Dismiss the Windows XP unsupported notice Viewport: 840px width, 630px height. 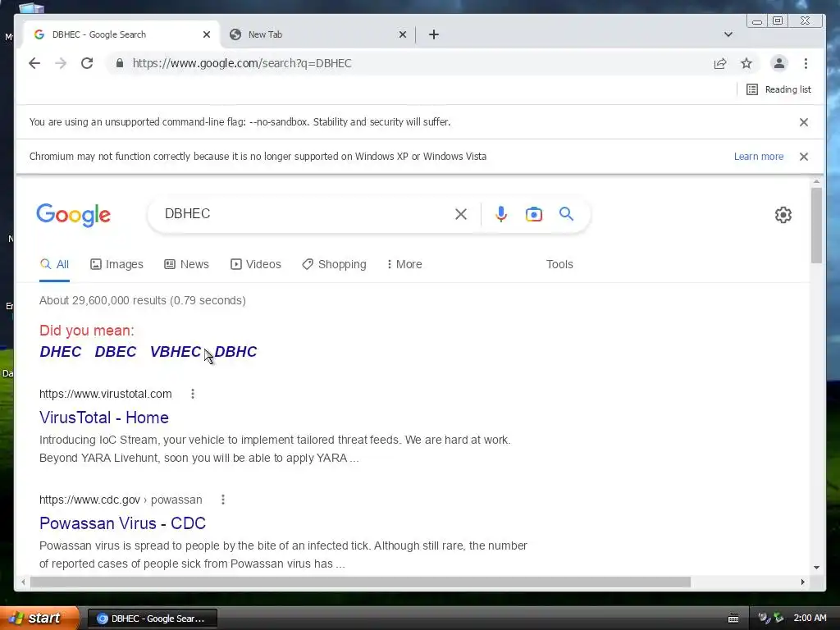[804, 157]
